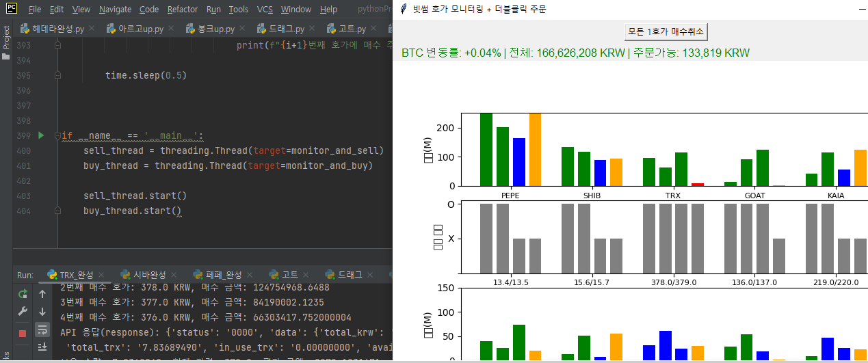
Task: Open run settings via the wrench icon
Action: 23,312
